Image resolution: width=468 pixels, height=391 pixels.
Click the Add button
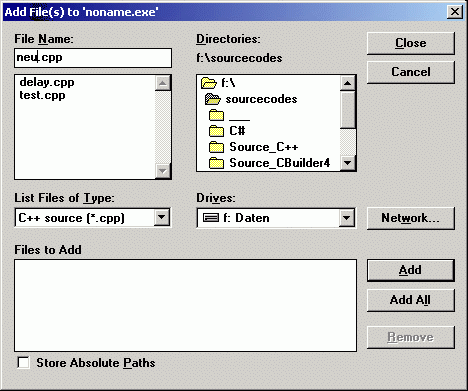(411, 270)
